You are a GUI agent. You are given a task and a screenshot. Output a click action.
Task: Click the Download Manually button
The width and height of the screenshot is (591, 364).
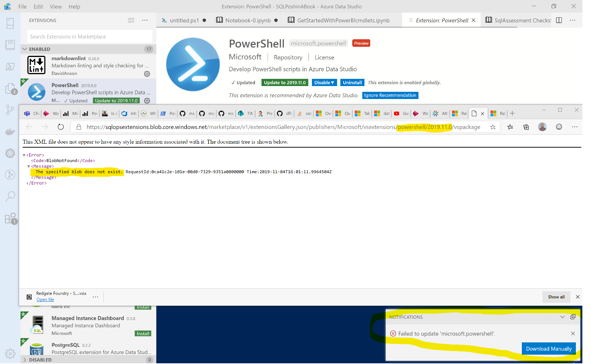point(549,349)
